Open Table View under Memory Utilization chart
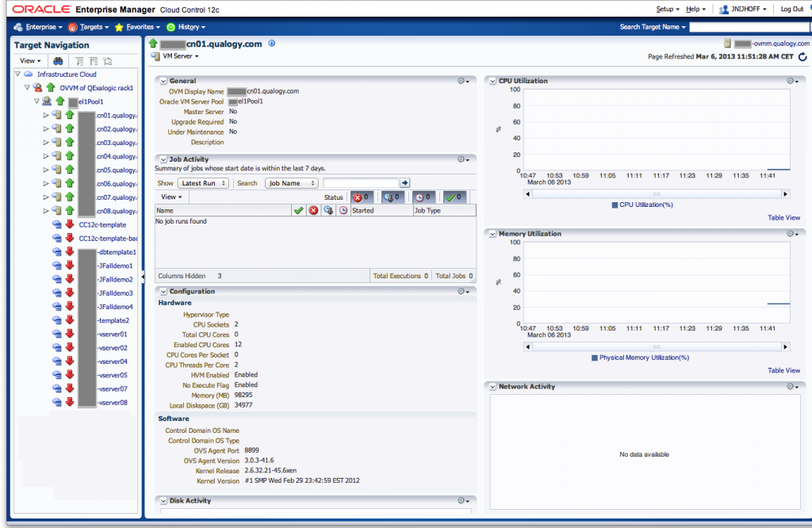Screen dimensions: 812x528 tap(783, 370)
